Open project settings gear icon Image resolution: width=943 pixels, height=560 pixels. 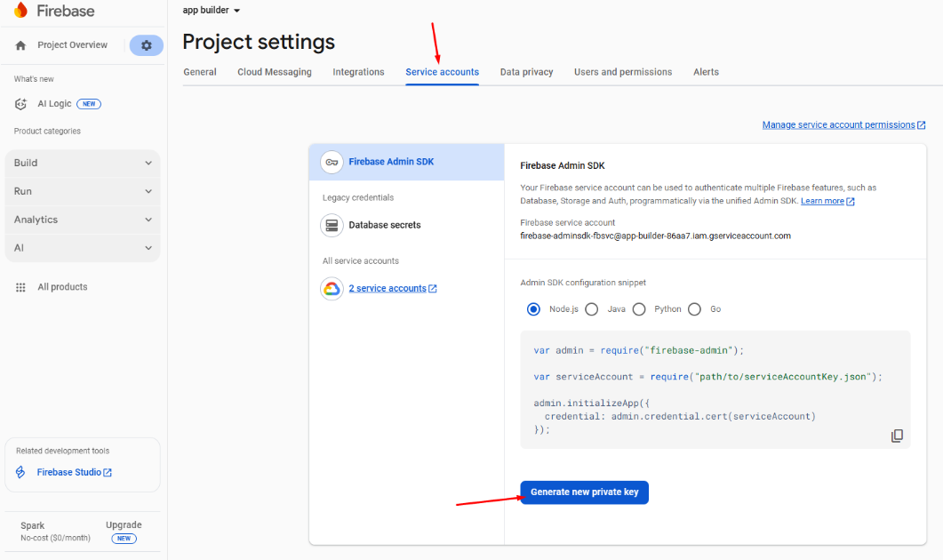pyautogui.click(x=146, y=45)
